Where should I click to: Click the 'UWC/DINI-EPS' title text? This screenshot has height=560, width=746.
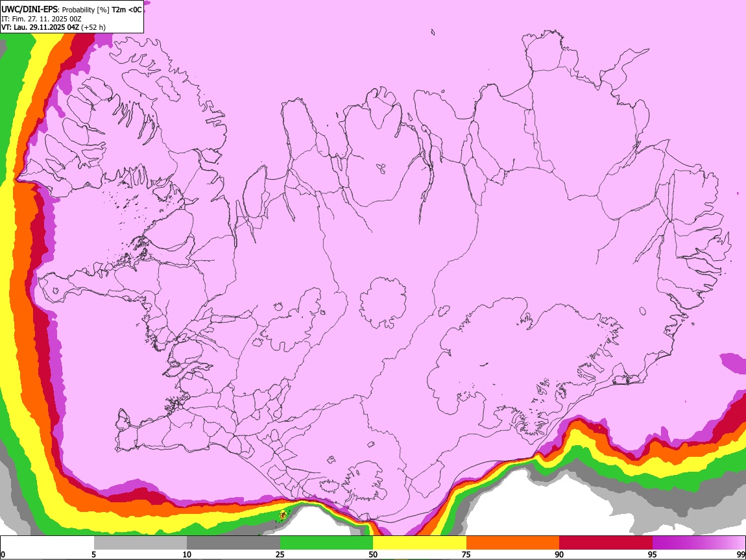point(29,10)
